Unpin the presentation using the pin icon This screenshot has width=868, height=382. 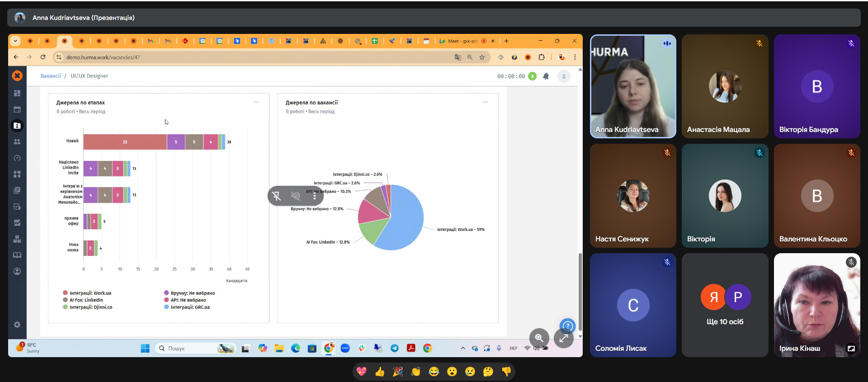pyautogui.click(x=277, y=196)
